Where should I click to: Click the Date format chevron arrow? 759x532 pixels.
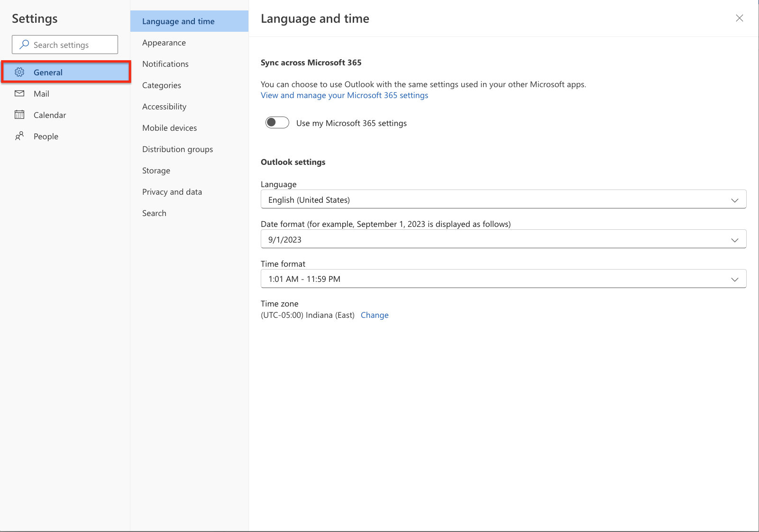click(734, 240)
